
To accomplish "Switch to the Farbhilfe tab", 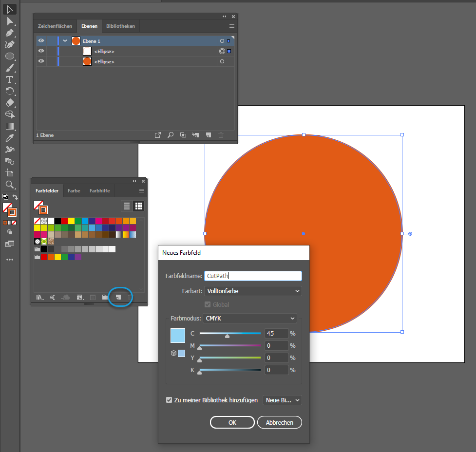I will (99, 190).
